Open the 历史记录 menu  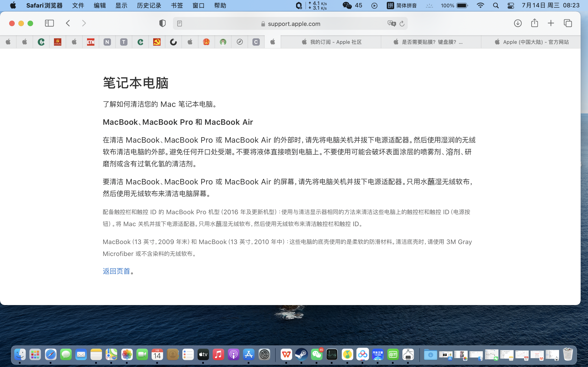point(149,6)
